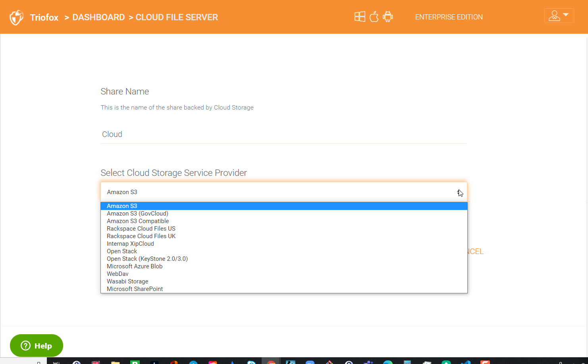
Task: Select Microsoft SharePoint provider
Action: click(x=284, y=289)
